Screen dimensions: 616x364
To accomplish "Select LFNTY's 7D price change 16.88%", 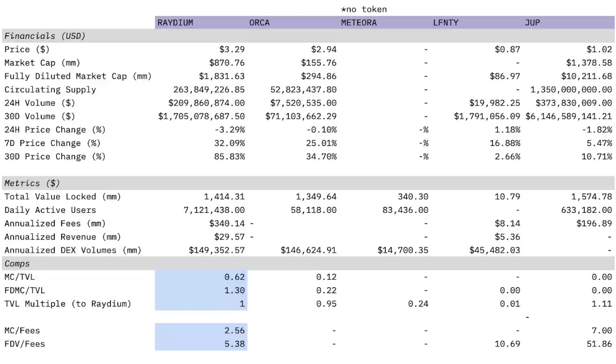I will 504,143.
